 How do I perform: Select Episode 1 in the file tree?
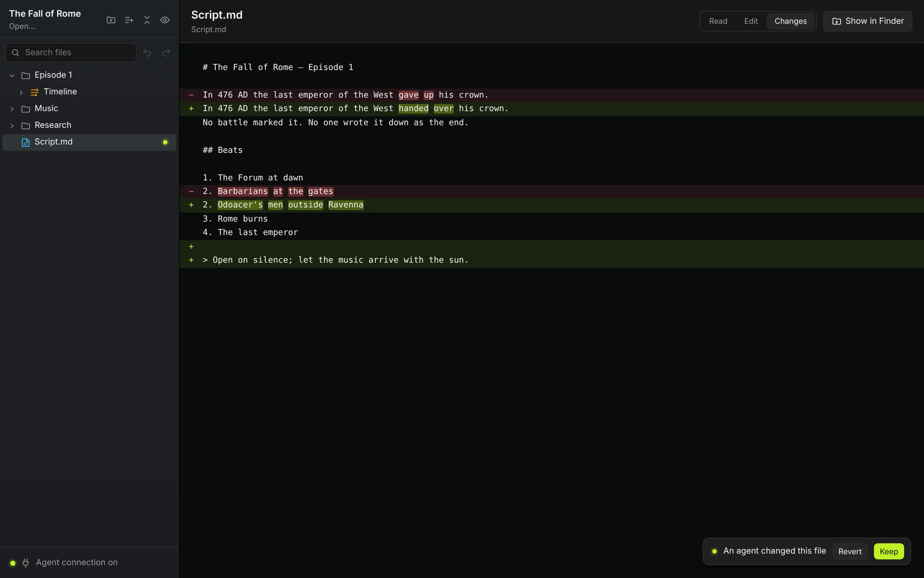point(89,75)
